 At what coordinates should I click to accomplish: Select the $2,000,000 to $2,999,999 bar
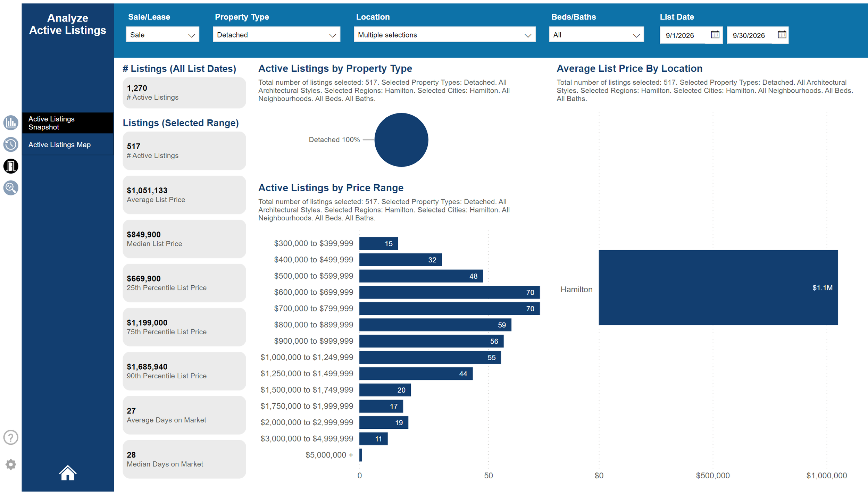[x=384, y=423]
